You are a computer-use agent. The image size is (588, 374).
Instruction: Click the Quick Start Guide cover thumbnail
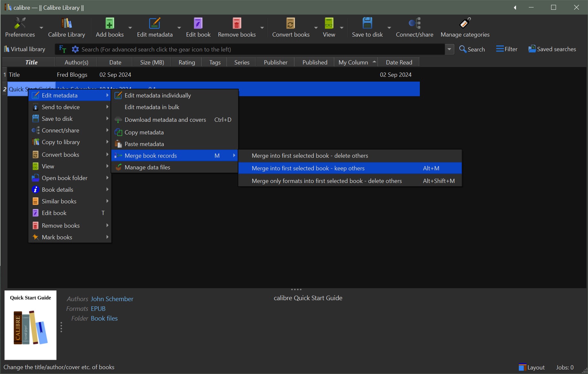click(30, 325)
